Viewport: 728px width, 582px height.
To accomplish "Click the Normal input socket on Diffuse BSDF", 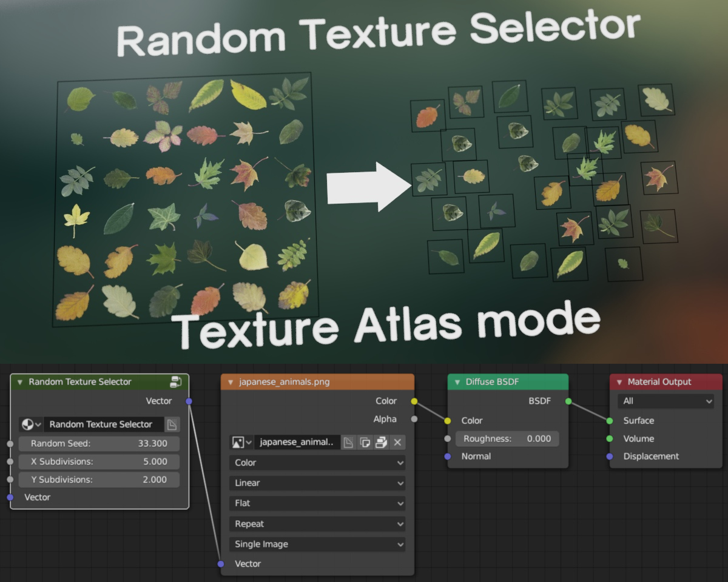I will coord(448,456).
